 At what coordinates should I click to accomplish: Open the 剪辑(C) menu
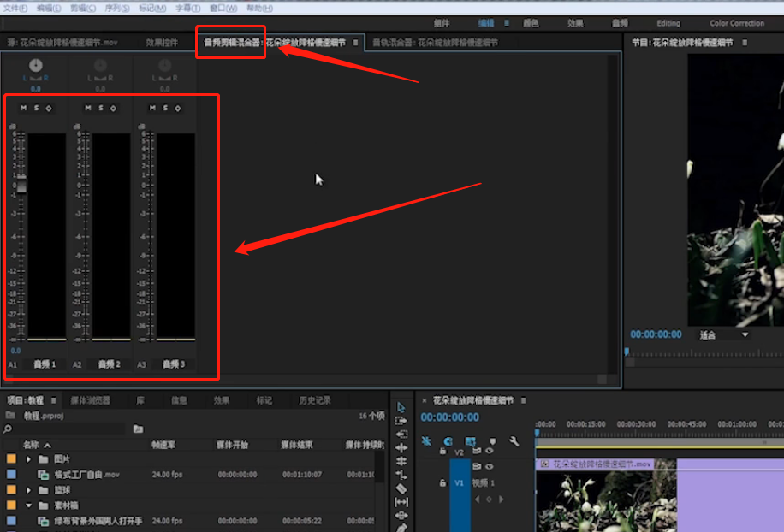click(x=82, y=8)
